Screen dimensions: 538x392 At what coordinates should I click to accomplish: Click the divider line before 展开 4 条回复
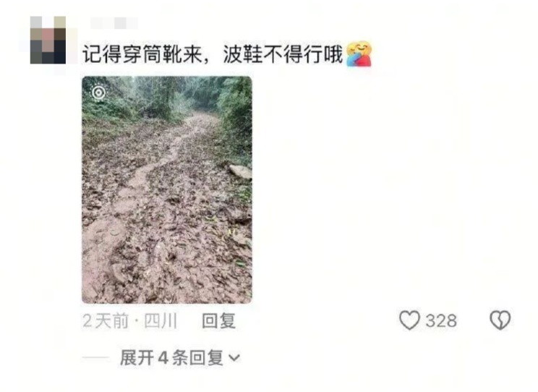click(95, 358)
